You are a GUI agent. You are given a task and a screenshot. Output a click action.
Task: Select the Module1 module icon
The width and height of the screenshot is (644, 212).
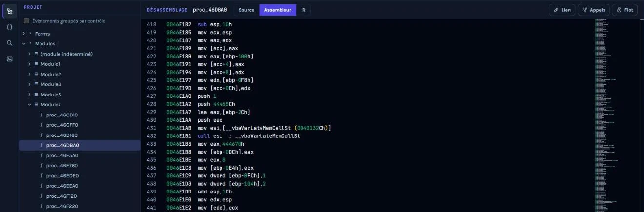coord(36,64)
